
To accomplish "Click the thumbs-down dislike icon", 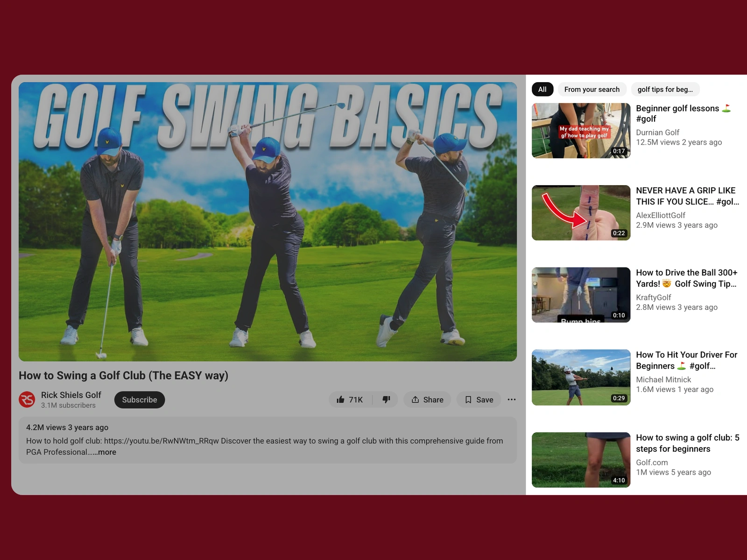I will click(386, 399).
